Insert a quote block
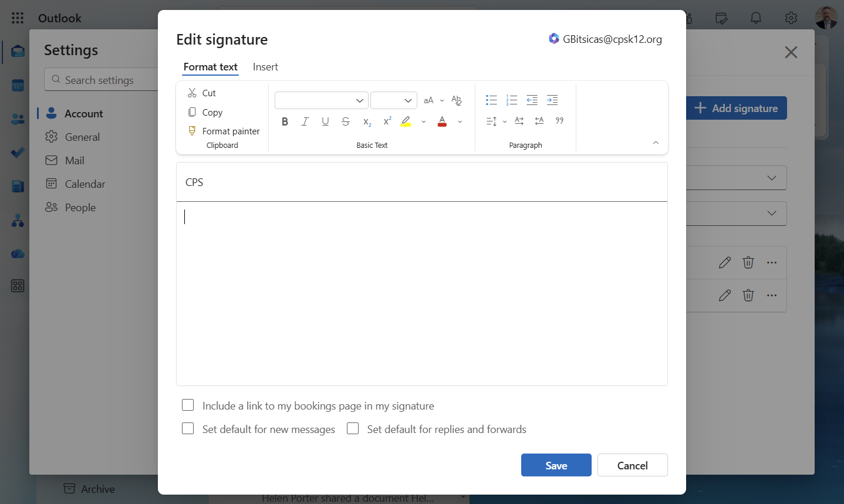The width and height of the screenshot is (844, 504). pyautogui.click(x=560, y=121)
